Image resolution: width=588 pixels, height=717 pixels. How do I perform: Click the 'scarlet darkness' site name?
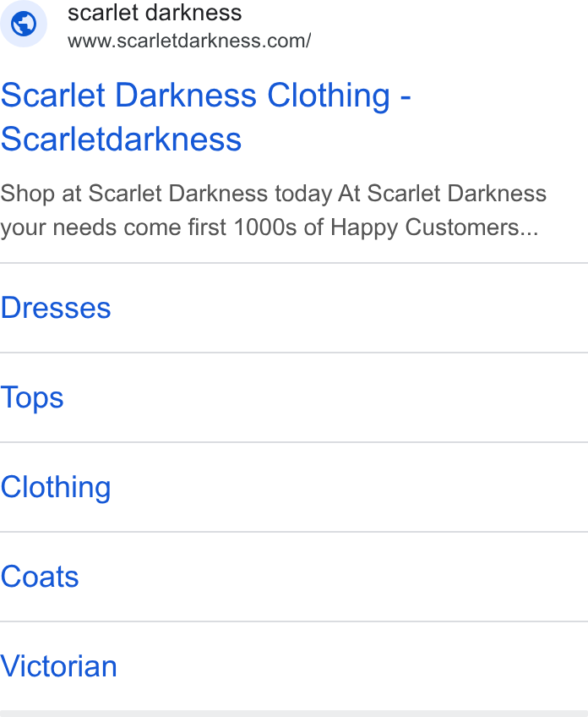click(155, 13)
